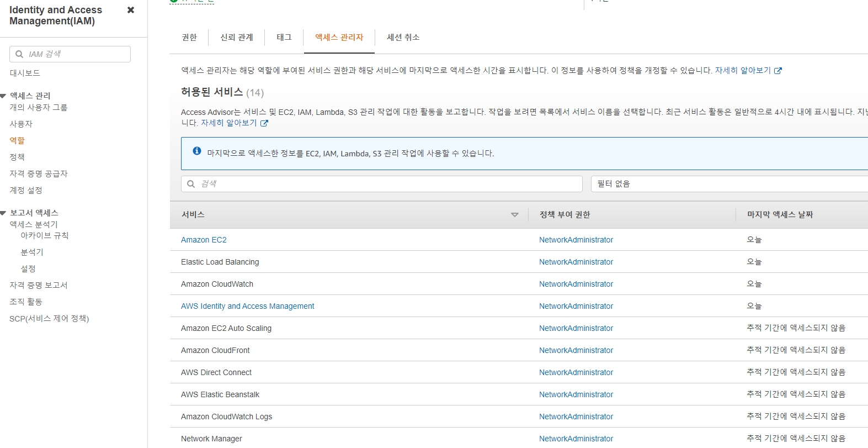
Task: Open NetworkAdministrator policy for AWS Elastic Beanstalk
Action: [x=576, y=394]
